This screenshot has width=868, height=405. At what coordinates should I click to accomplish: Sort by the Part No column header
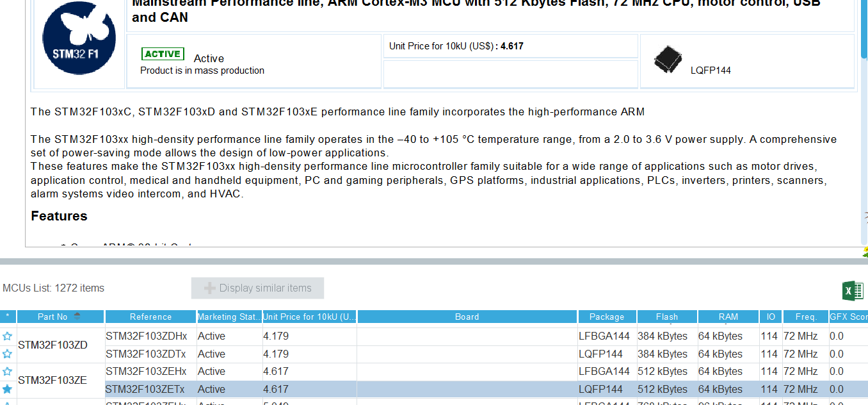(x=60, y=317)
